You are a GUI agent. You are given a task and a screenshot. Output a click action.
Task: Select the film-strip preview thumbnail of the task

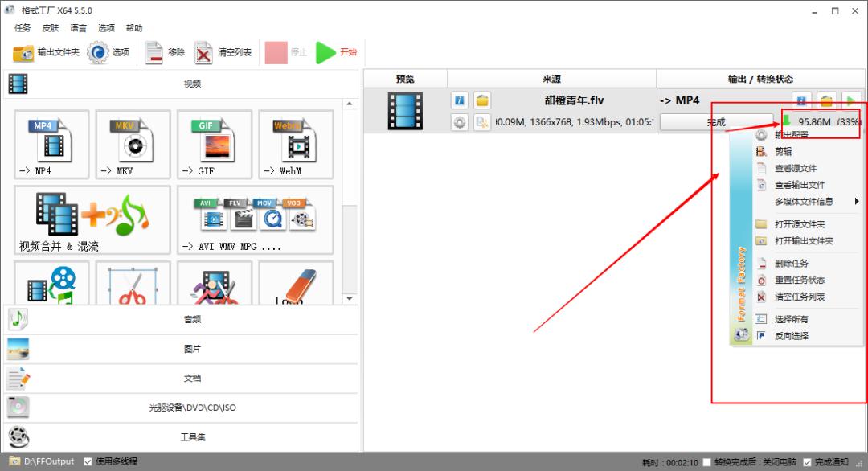click(x=405, y=111)
